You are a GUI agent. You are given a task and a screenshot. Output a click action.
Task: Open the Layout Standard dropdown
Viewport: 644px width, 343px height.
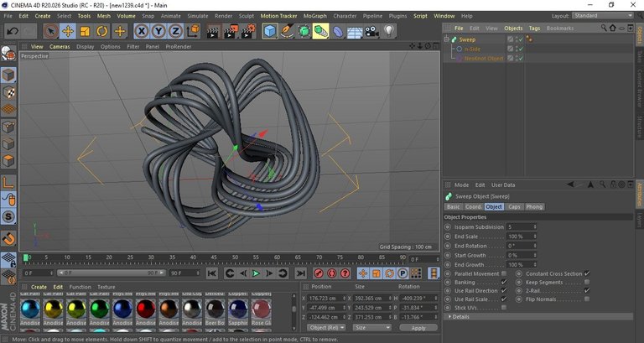click(x=603, y=16)
